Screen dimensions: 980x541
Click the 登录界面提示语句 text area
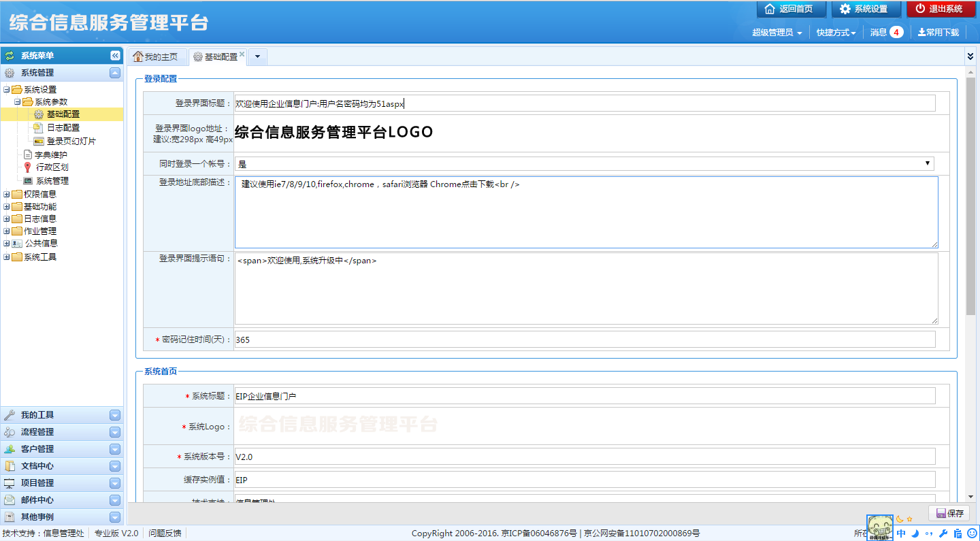pos(587,289)
